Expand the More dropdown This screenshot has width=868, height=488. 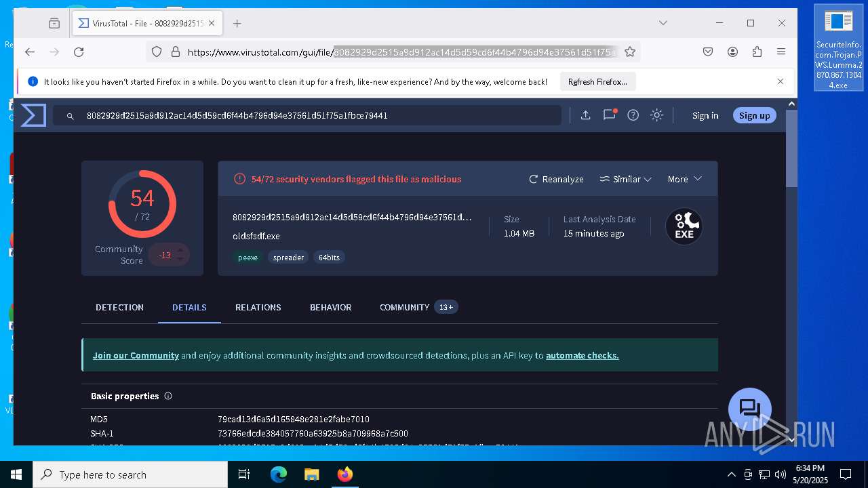pos(684,179)
